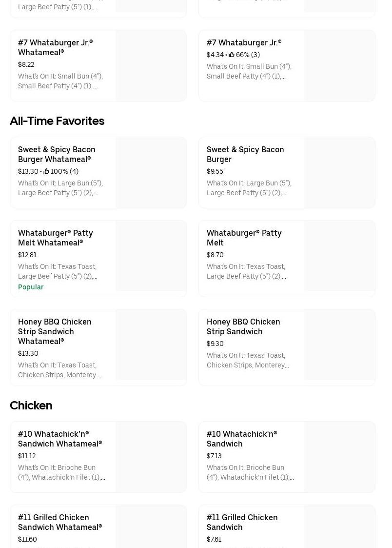Select Honey BBQ Chicken Strip Sandwich for $9.30
The image size is (392, 548).
pyautogui.click(x=243, y=326)
